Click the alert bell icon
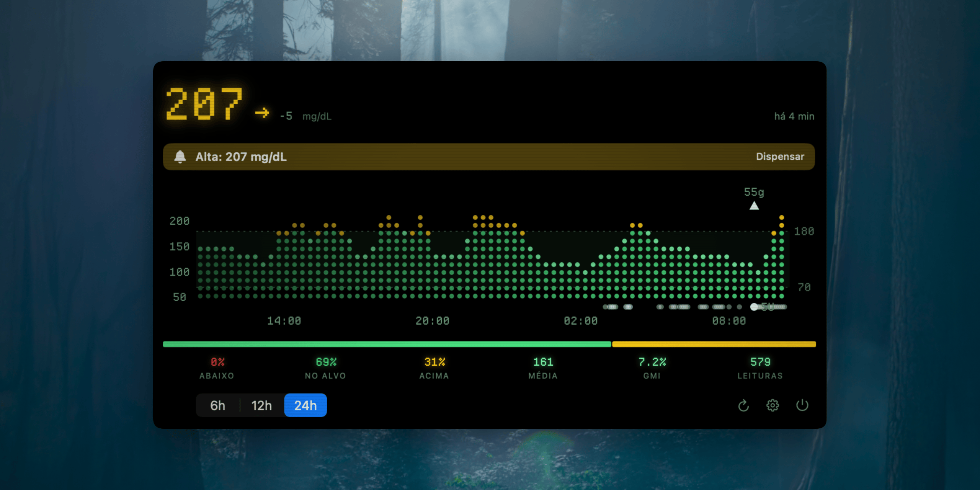Viewport: 980px width, 490px height. coord(180,157)
